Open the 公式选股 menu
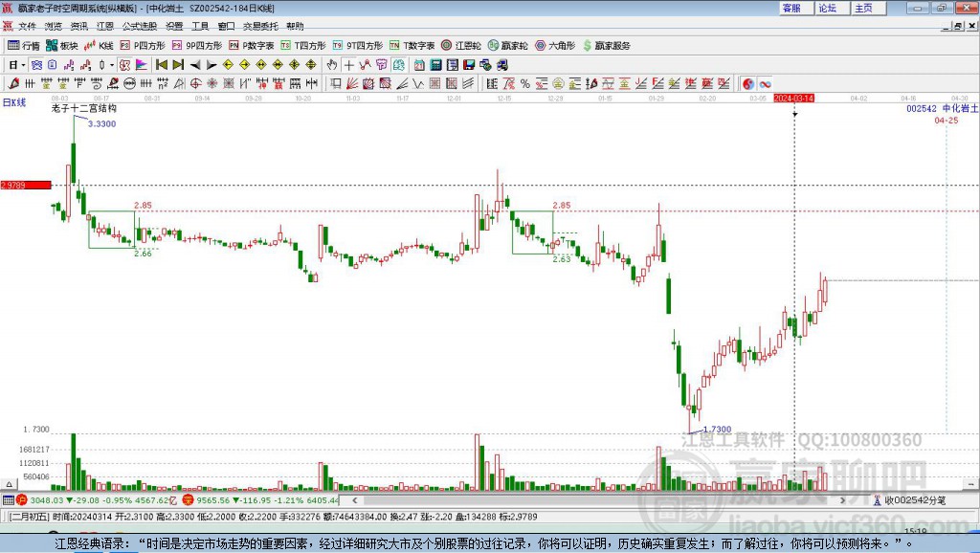 [x=140, y=26]
